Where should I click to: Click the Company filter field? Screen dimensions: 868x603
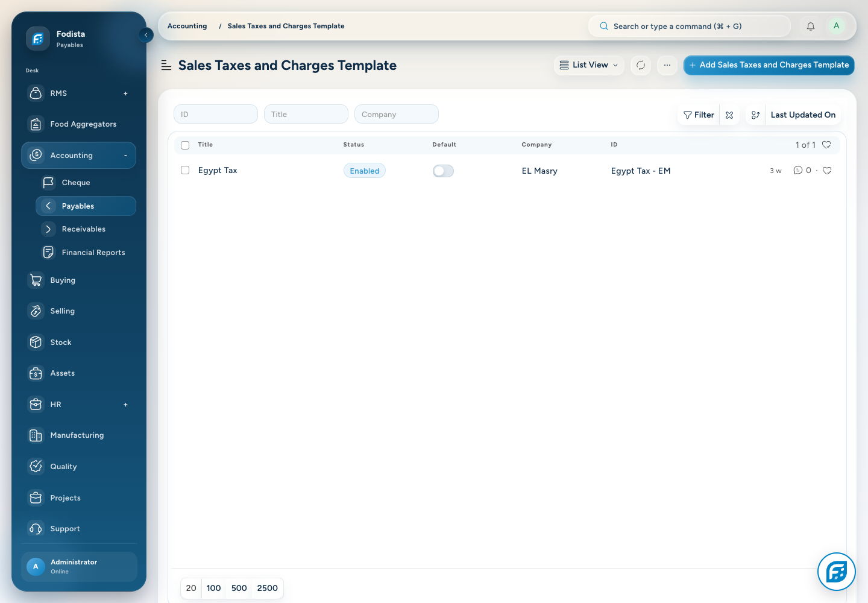397,114
